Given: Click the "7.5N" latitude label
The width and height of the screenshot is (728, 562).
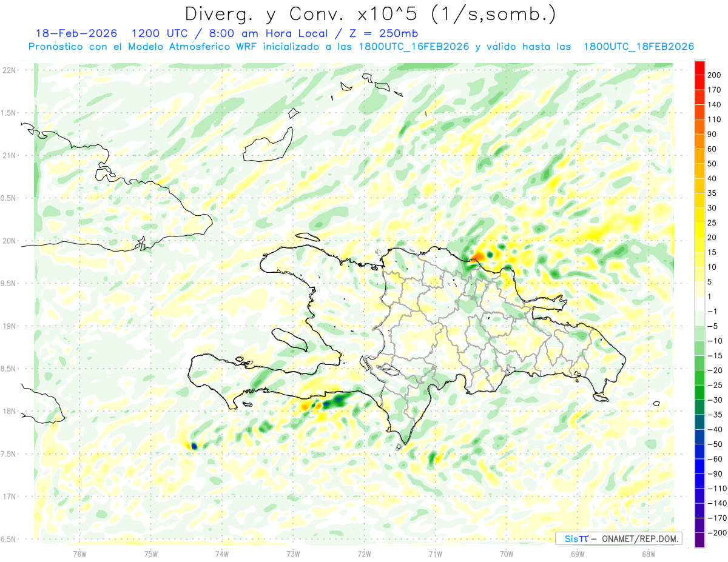Looking at the screenshot, I should coord(9,454).
